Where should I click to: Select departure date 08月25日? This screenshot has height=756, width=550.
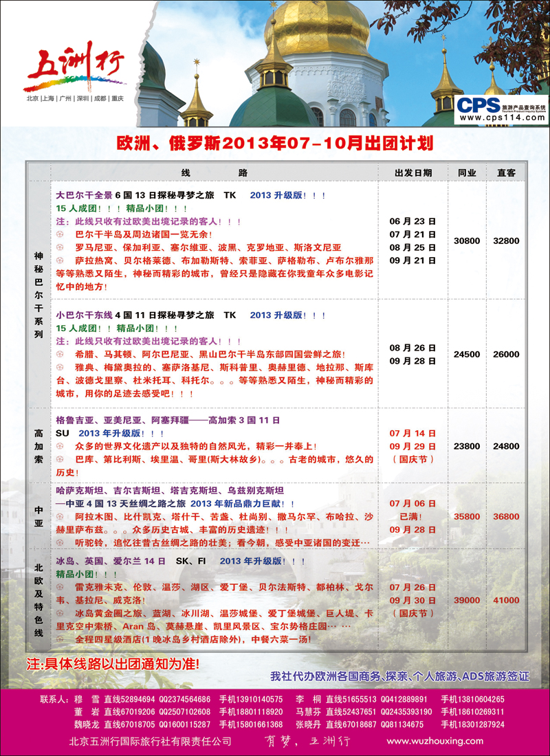tap(413, 247)
